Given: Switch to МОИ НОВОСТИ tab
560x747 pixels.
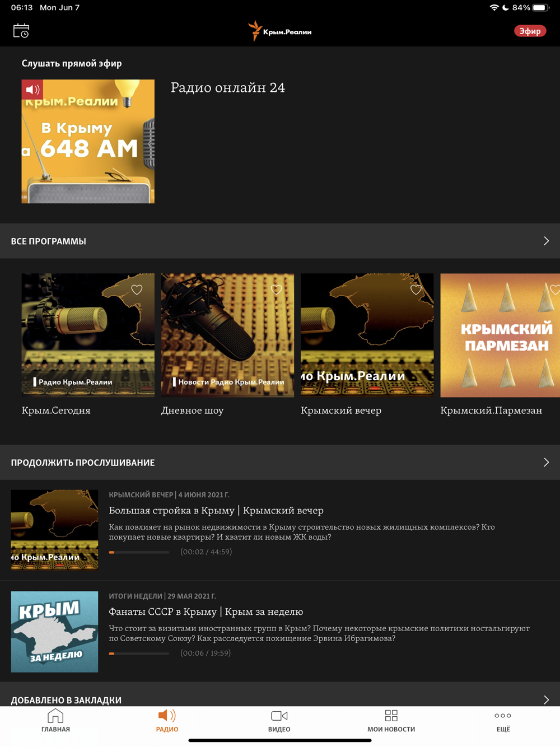Looking at the screenshot, I should coord(391,721).
